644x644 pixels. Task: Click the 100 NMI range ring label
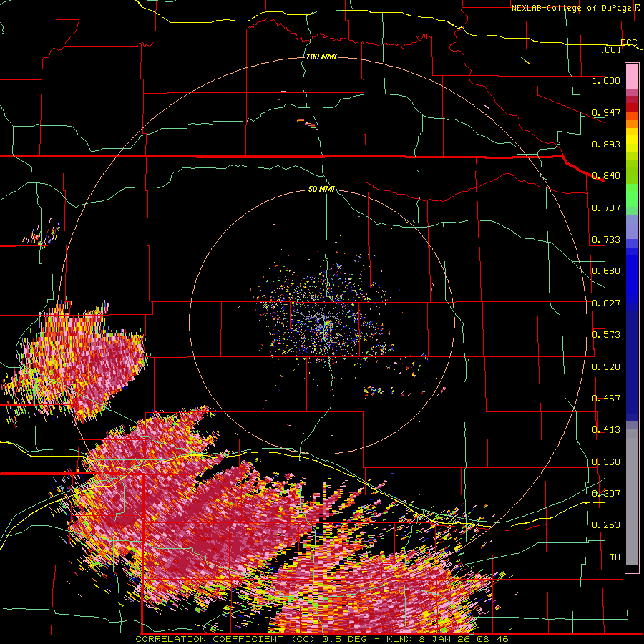pos(321,57)
